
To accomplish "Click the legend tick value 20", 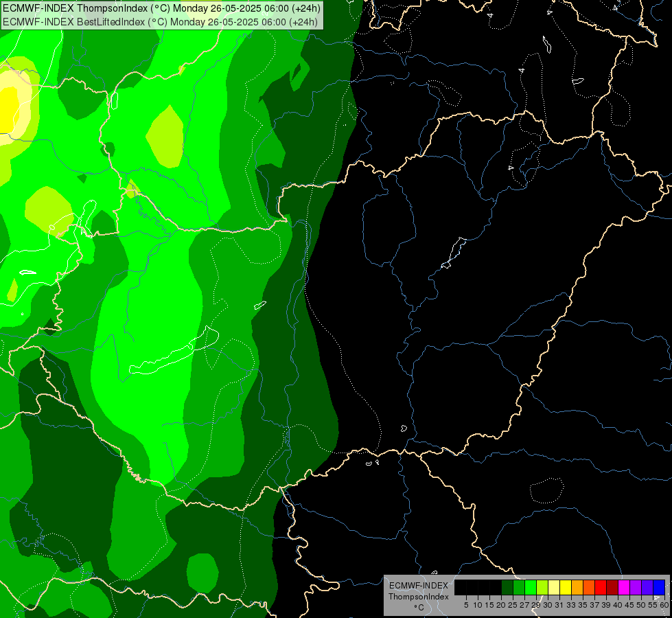I will 501,605.
